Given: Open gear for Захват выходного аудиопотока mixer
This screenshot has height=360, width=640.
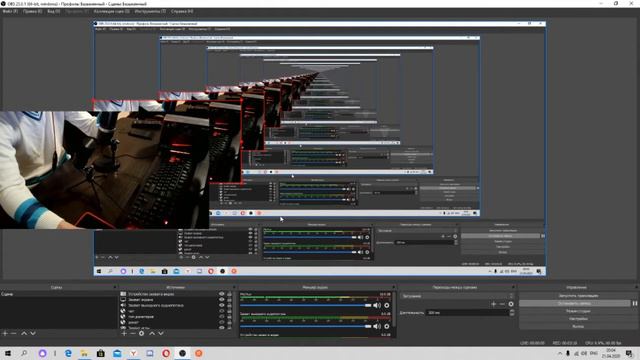Looking at the screenshot, I should pyautogui.click(x=387, y=326).
